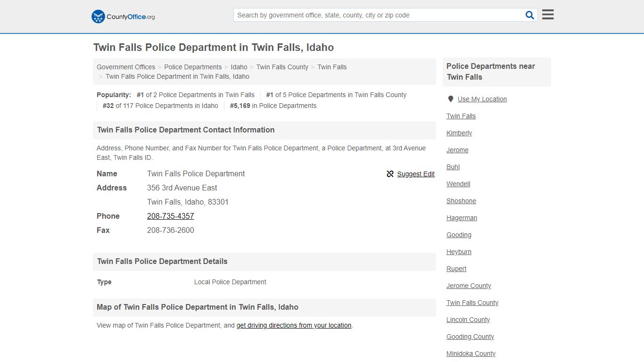The height and width of the screenshot is (362, 644).
Task: Open Twin Falls in nearby list
Action: [461, 116]
